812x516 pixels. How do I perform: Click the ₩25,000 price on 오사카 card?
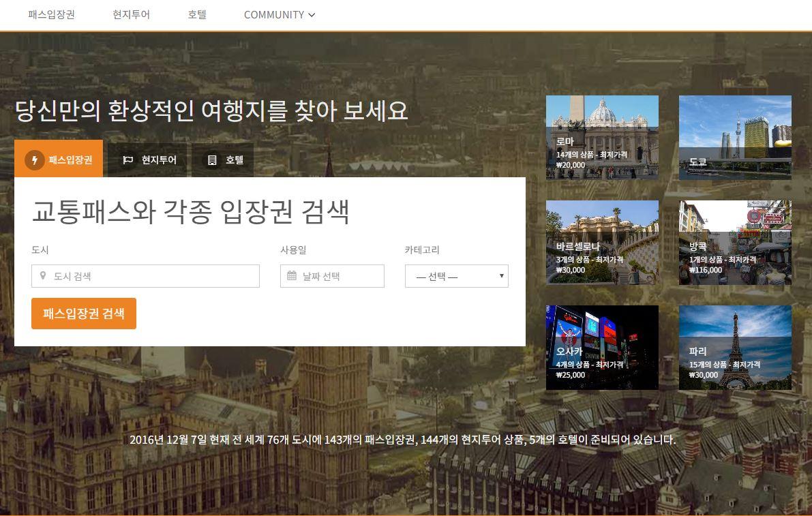click(x=571, y=375)
